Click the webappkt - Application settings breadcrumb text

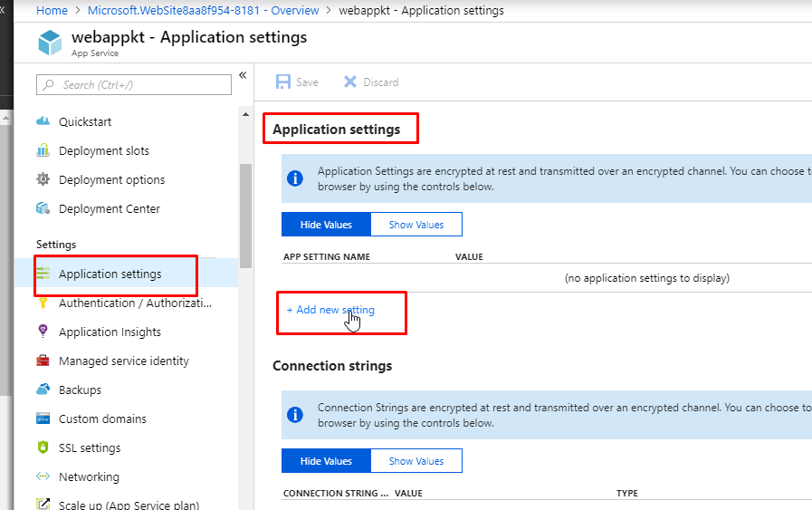tap(421, 10)
